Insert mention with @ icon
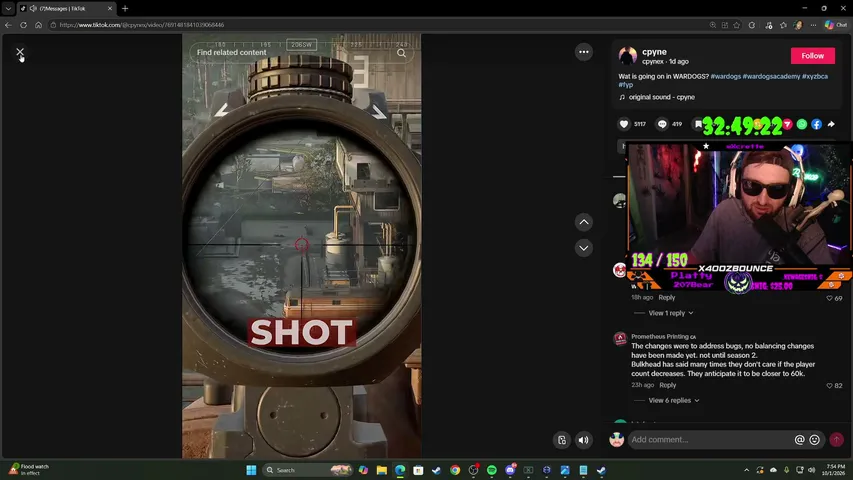 [x=799, y=440]
